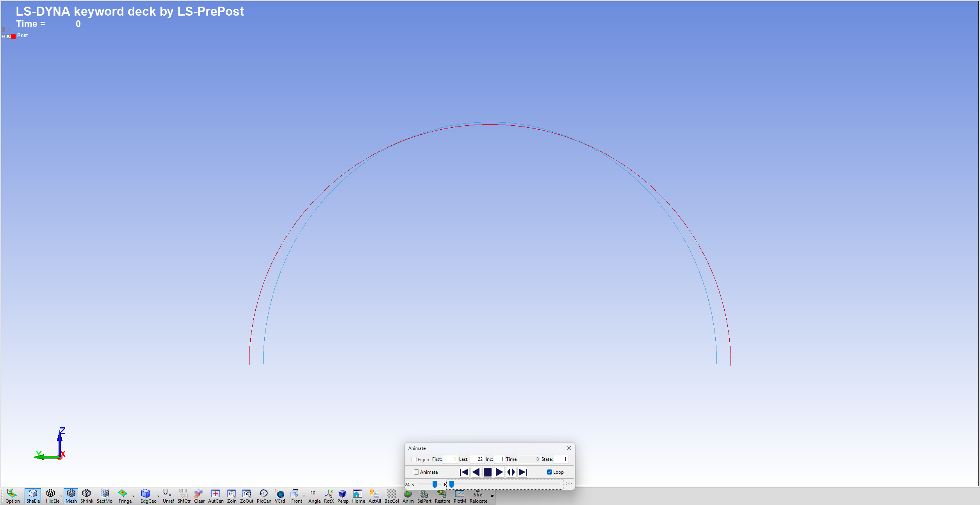Expand the HidEle dropdown arrow
This screenshot has width=980, height=505.
pos(61,496)
